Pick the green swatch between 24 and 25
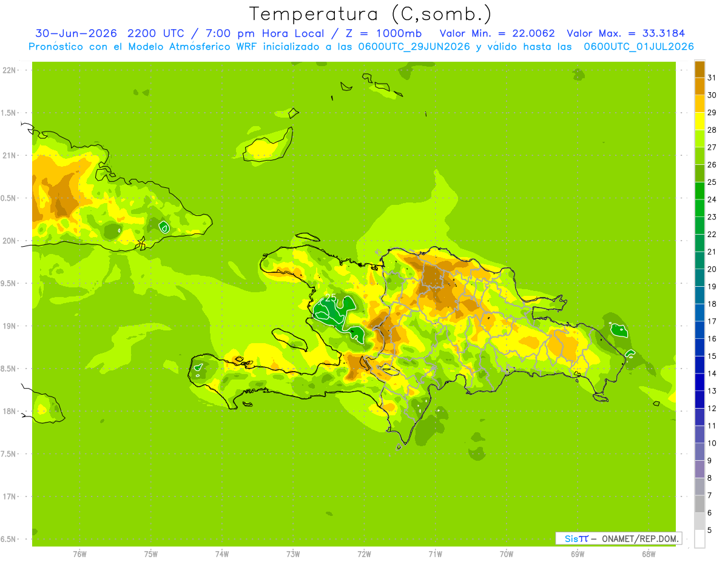 (699, 190)
